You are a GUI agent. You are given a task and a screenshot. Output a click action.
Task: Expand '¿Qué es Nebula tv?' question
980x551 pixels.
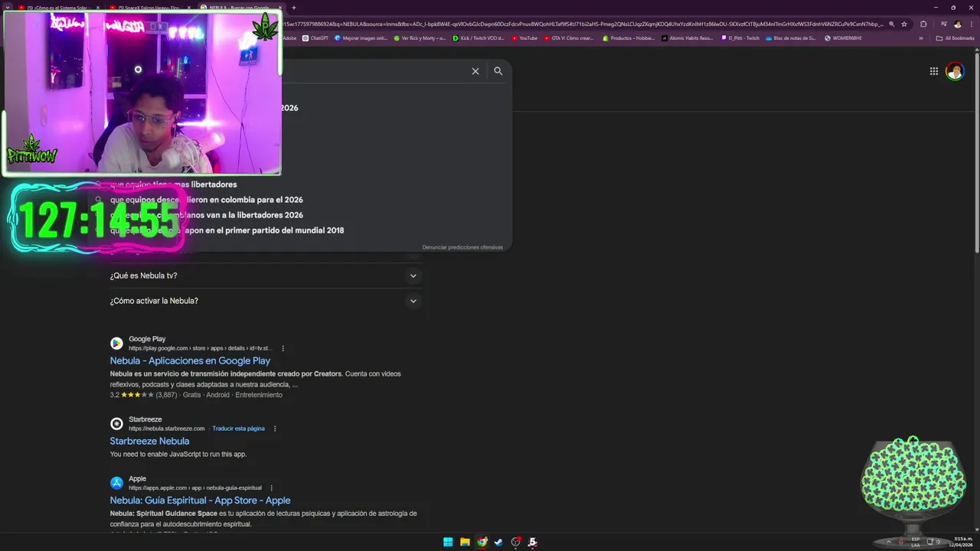(266, 275)
